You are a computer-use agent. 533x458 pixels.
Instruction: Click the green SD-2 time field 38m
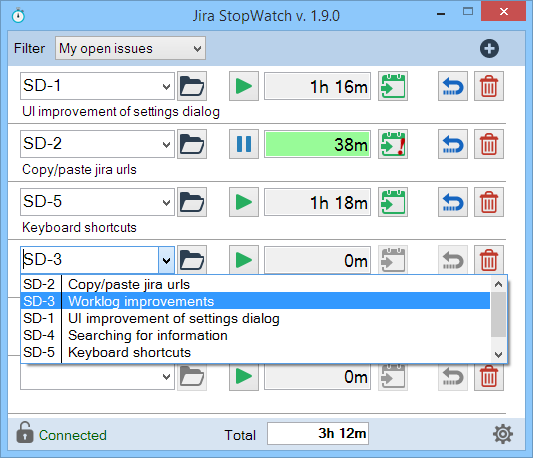click(x=317, y=144)
